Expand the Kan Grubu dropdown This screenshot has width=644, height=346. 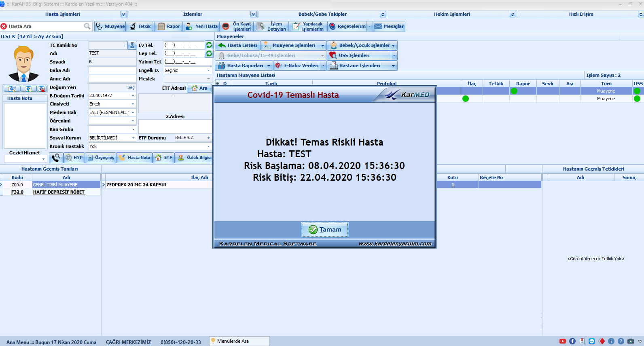(133, 130)
